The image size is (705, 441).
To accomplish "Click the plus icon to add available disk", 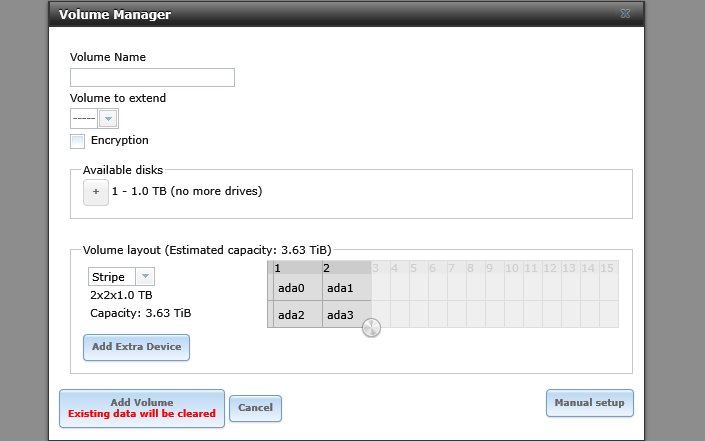I will pos(96,192).
